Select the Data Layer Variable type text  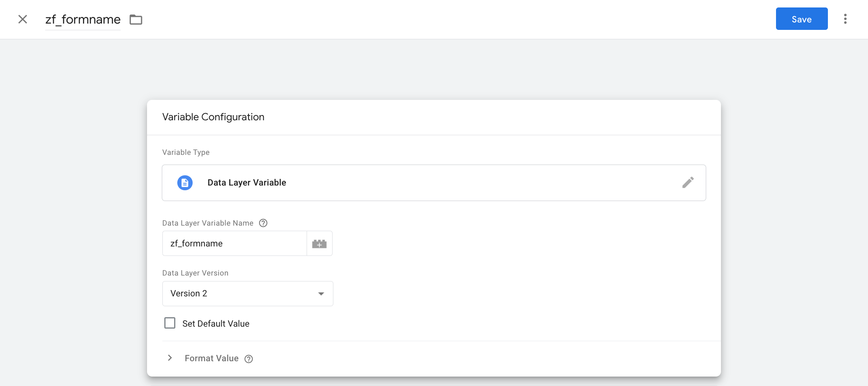247,183
